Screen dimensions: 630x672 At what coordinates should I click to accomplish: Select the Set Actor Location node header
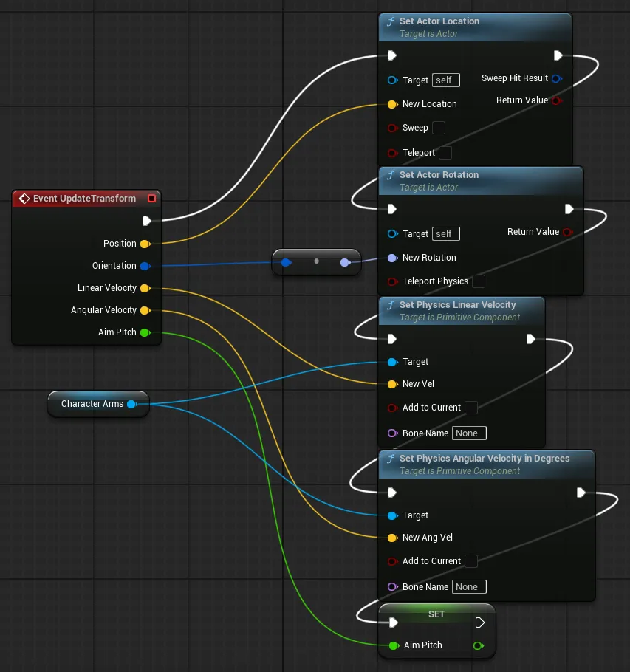coord(476,27)
